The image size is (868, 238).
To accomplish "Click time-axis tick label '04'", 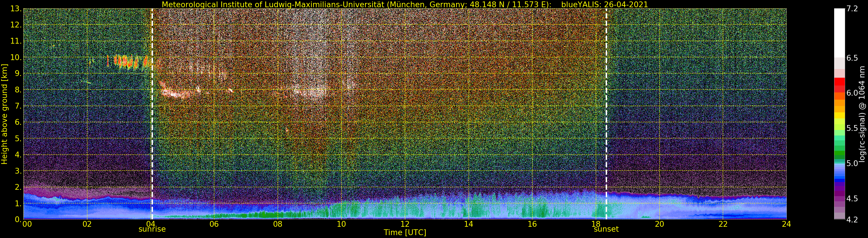I will click(x=151, y=224).
